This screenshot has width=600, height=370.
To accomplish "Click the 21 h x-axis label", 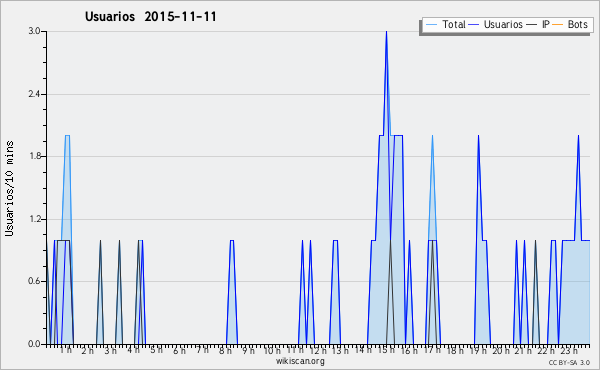I will coord(523,350).
